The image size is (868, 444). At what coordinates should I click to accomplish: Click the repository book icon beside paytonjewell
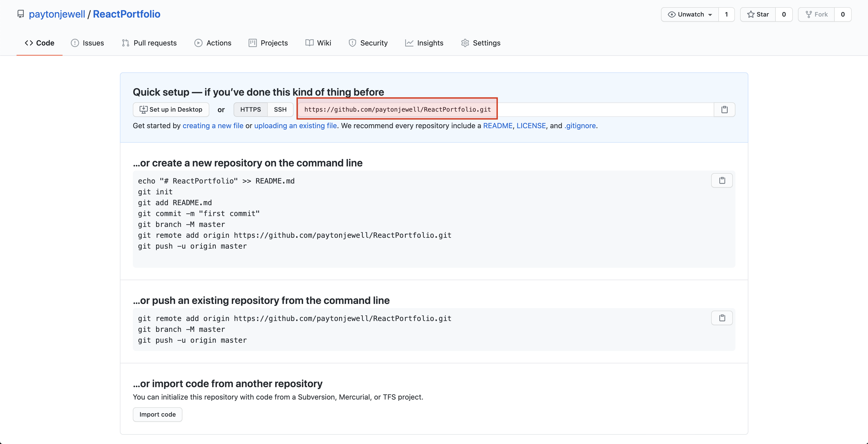coord(21,14)
